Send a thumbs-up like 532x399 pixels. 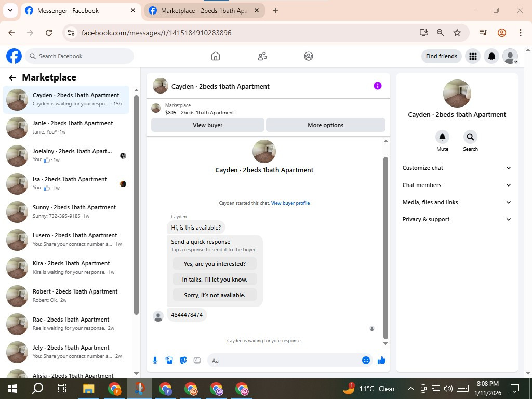(381, 361)
